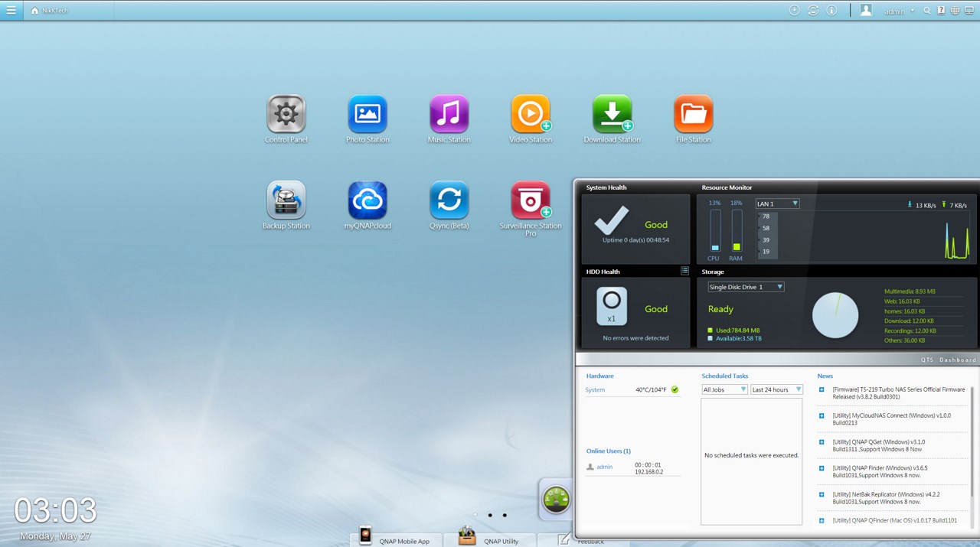Open the LAN 1 dropdown
Image resolution: width=980 pixels, height=547 pixels.
778,203
